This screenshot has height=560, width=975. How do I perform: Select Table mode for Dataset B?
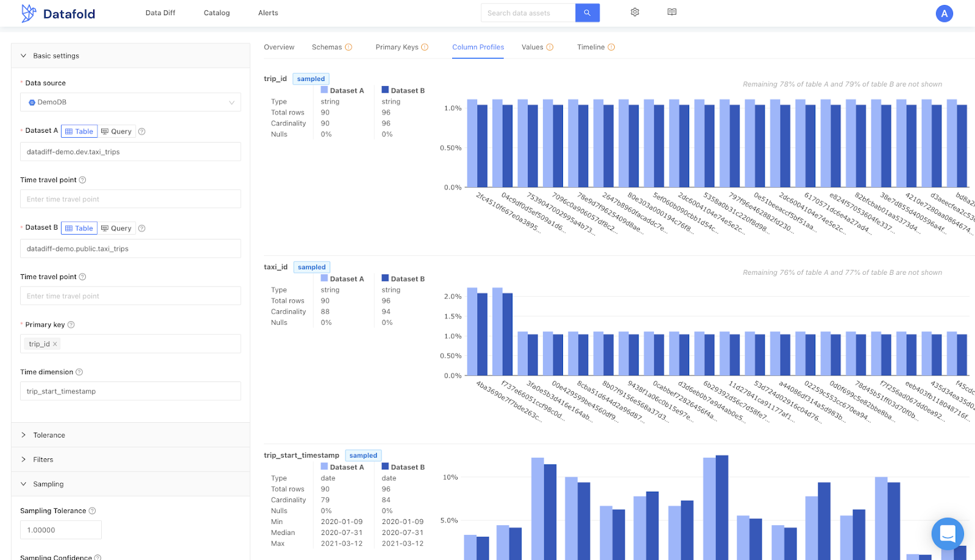point(79,229)
